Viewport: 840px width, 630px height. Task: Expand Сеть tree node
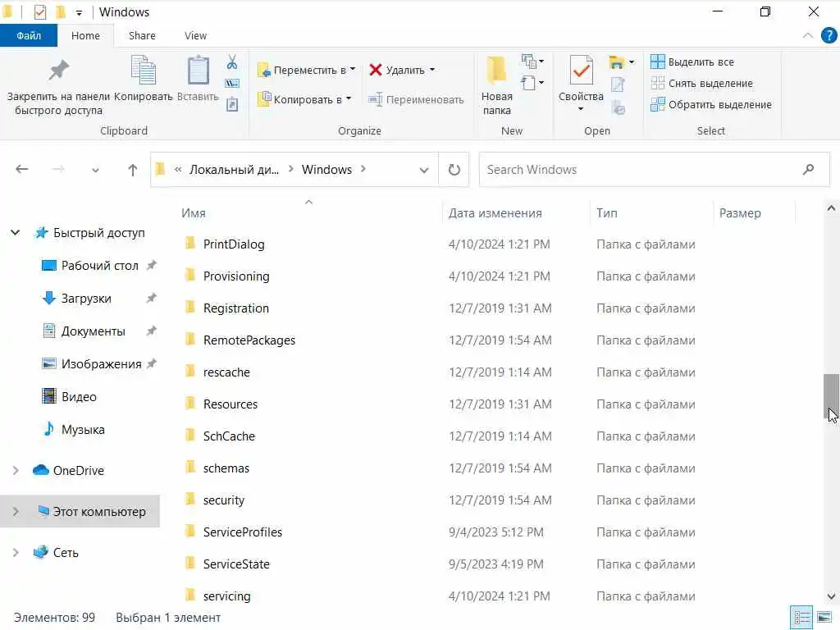click(x=16, y=552)
